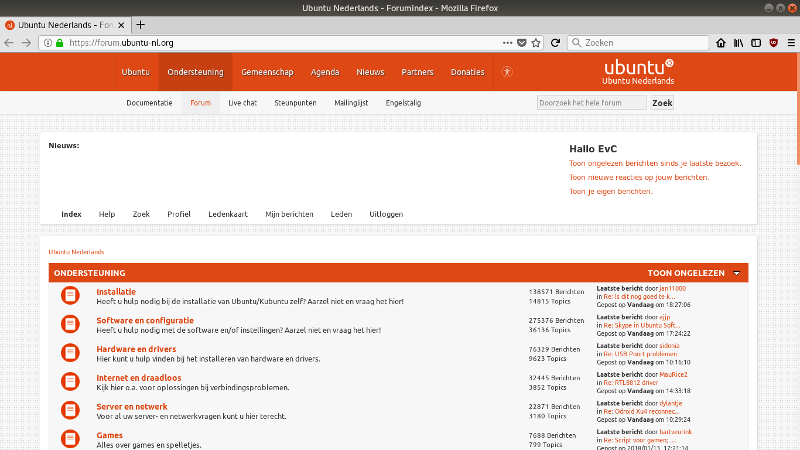Click the browser back arrow
The height and width of the screenshot is (450, 800).
pyautogui.click(x=9, y=43)
